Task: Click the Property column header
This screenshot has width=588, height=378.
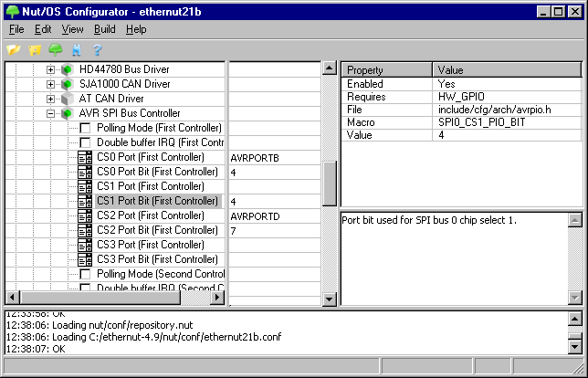Action: coord(387,69)
